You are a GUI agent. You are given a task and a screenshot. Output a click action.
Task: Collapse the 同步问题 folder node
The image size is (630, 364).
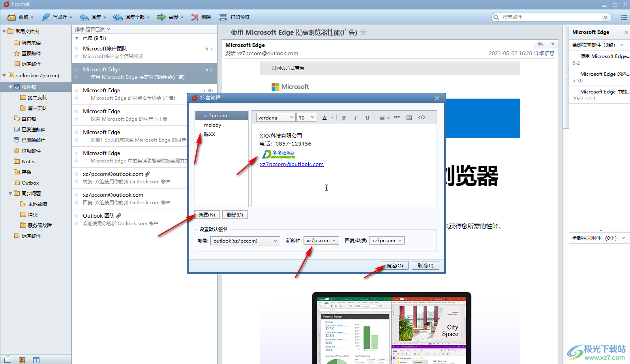tap(10, 193)
